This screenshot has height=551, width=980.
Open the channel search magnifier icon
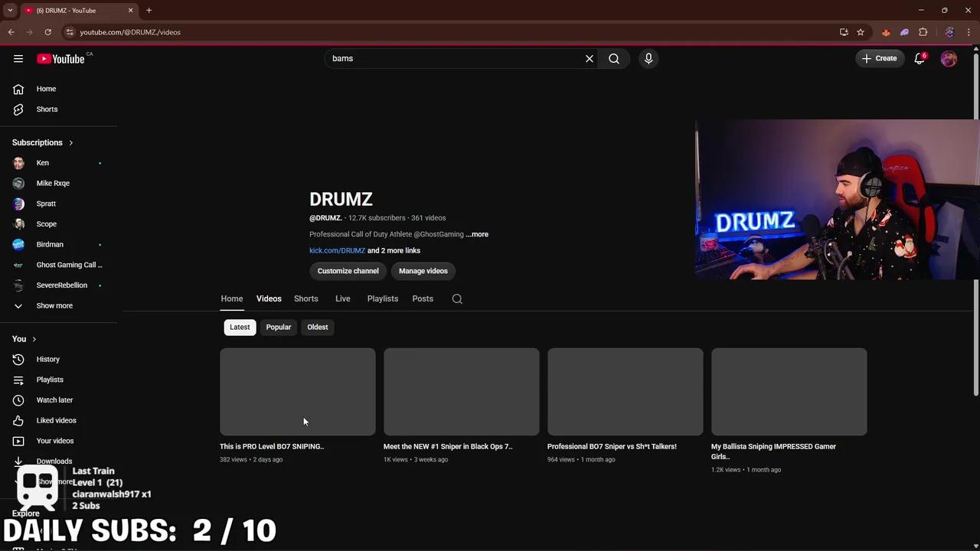pyautogui.click(x=457, y=298)
